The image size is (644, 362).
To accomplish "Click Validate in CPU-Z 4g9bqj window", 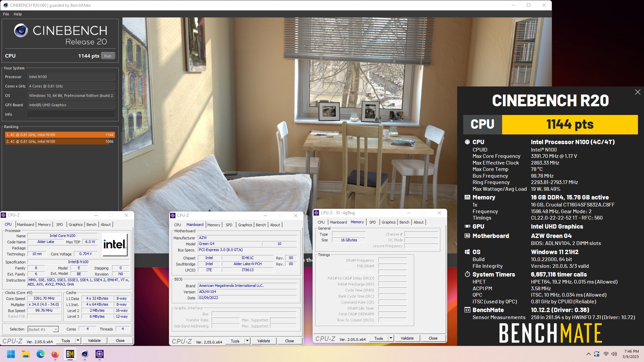I will (x=407, y=338).
